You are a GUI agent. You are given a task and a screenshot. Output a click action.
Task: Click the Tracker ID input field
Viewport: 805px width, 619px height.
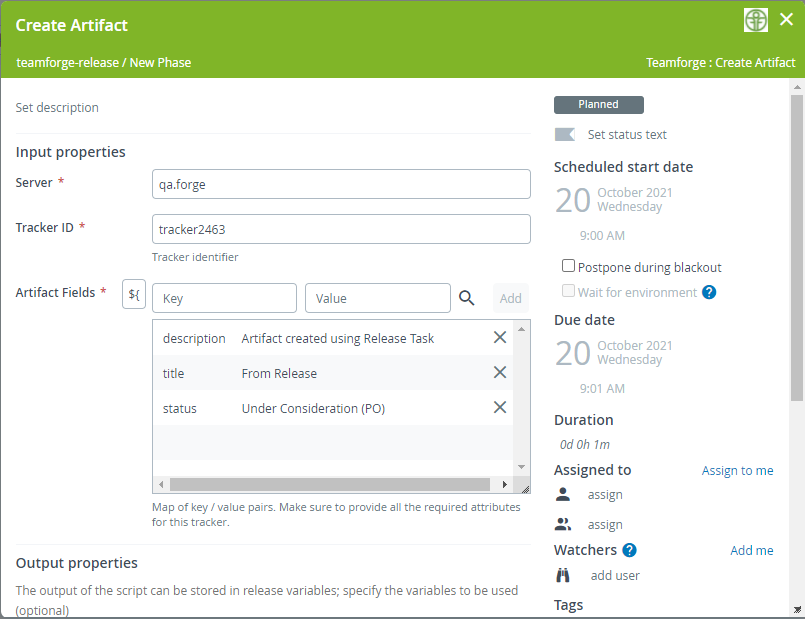click(340, 229)
